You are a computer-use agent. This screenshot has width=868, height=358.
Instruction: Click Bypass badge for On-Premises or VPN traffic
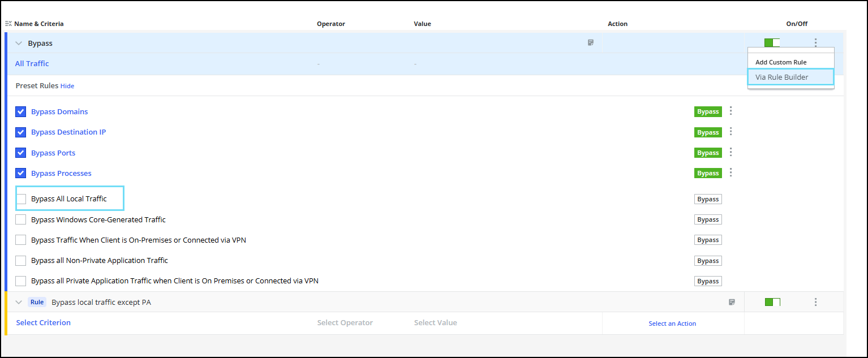coord(708,240)
